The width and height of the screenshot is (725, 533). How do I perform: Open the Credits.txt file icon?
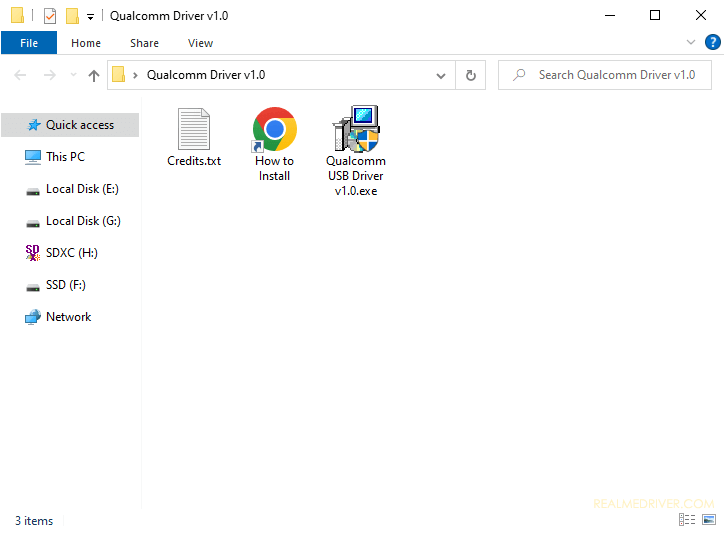[x=194, y=129]
